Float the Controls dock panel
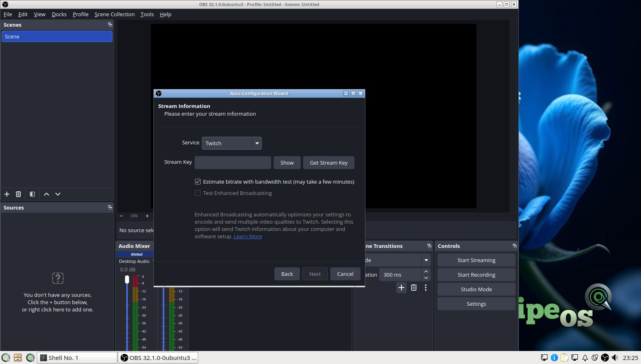The width and height of the screenshot is (641, 364). pos(515,246)
